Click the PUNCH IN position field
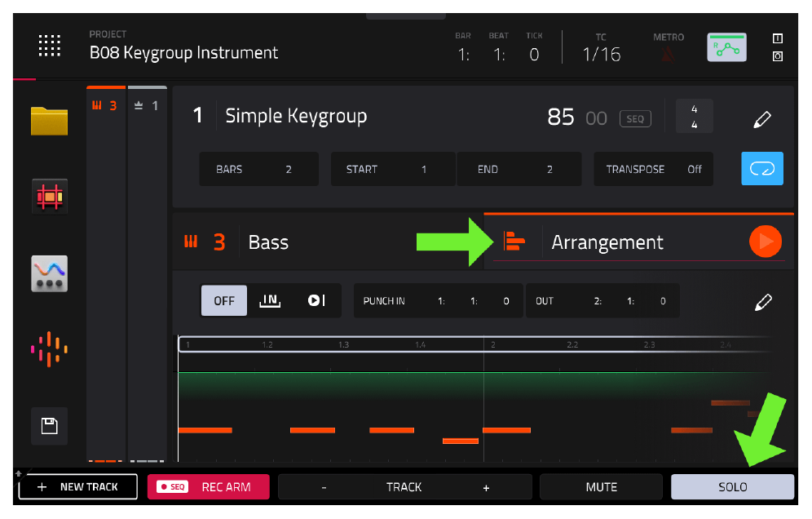The width and height of the screenshot is (812, 519). pos(439,301)
